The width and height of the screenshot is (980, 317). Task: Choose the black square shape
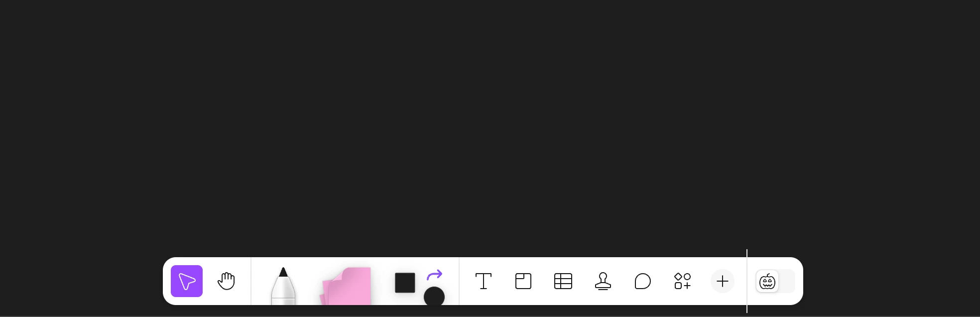coord(405,283)
